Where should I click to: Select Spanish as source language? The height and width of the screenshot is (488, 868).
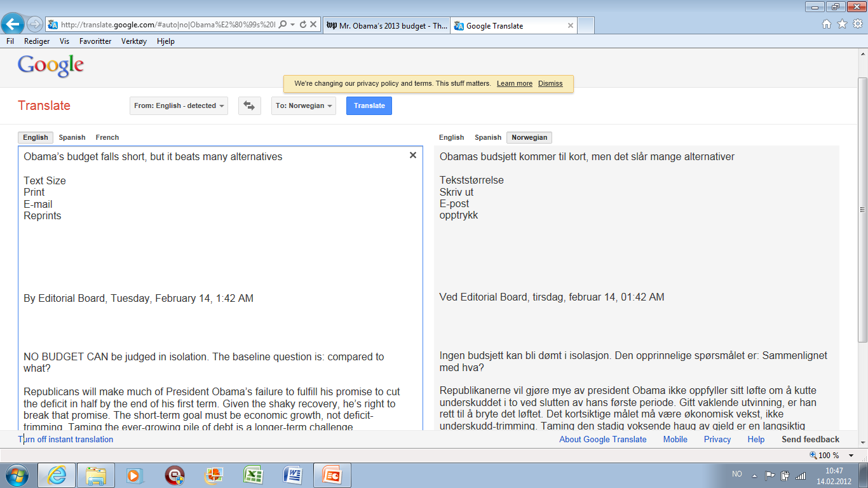pos(72,137)
